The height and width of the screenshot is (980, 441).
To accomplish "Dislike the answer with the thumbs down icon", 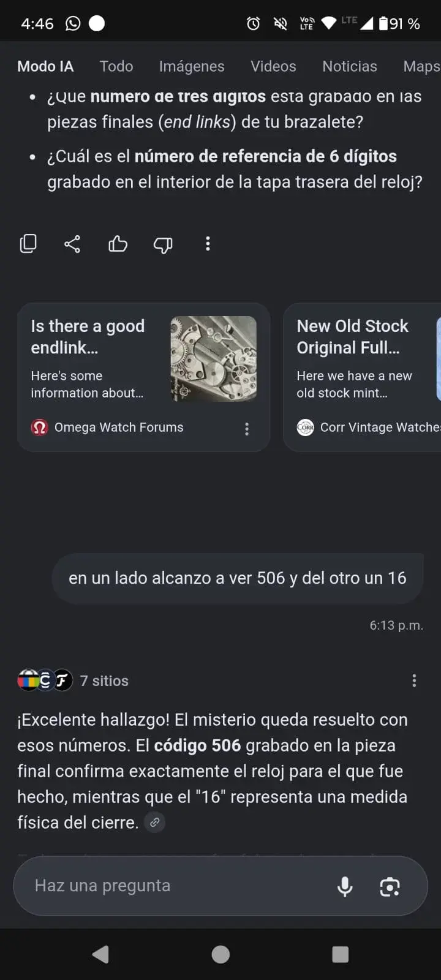I will click(x=163, y=244).
